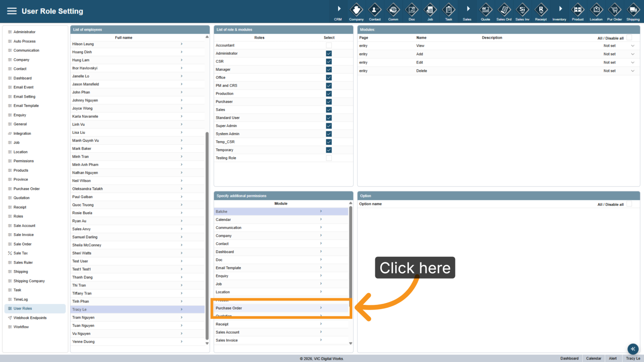
Task: Open the Task toolbar icon
Action: point(449,11)
